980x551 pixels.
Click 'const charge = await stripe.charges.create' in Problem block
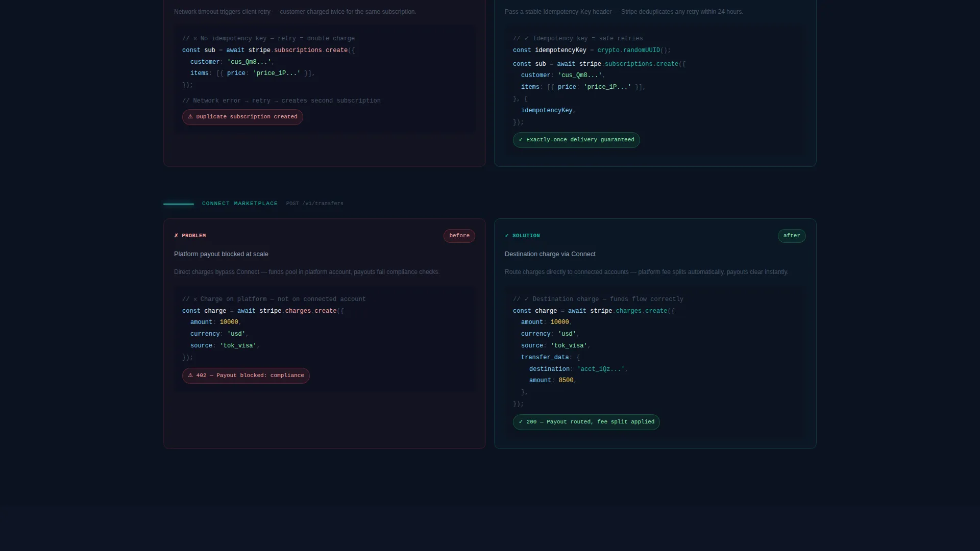point(263,311)
